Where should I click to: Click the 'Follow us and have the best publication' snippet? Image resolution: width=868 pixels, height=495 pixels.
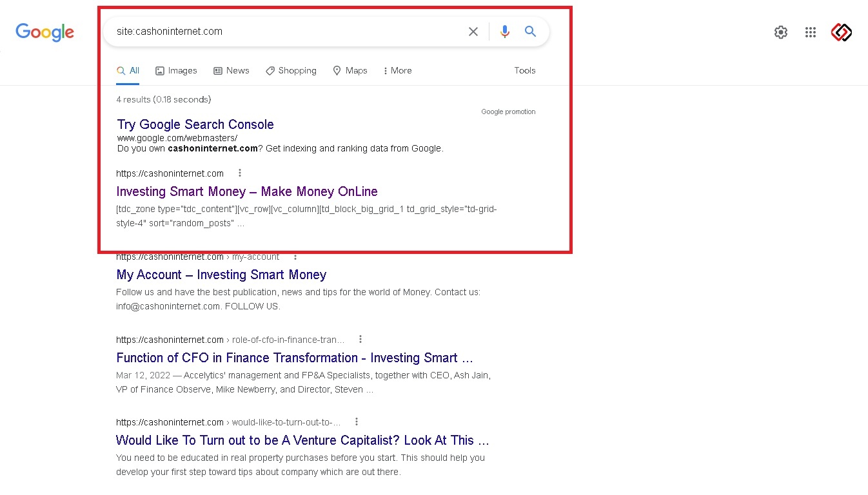(298, 299)
